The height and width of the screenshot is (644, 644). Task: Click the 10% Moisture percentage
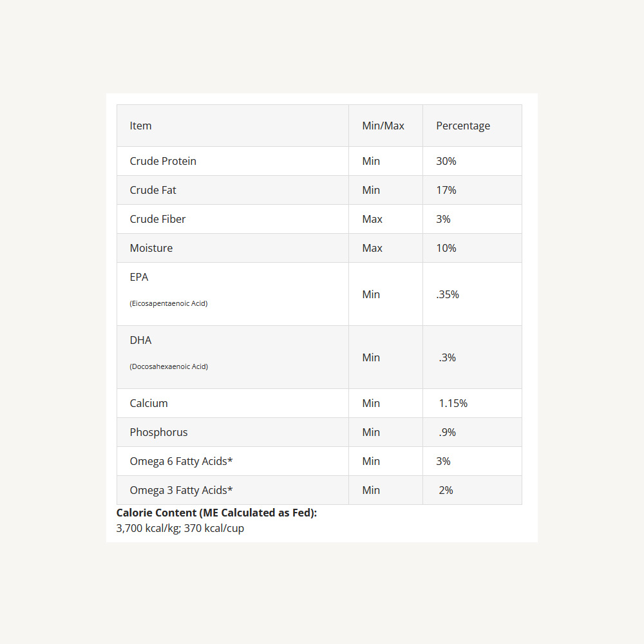coord(446,248)
